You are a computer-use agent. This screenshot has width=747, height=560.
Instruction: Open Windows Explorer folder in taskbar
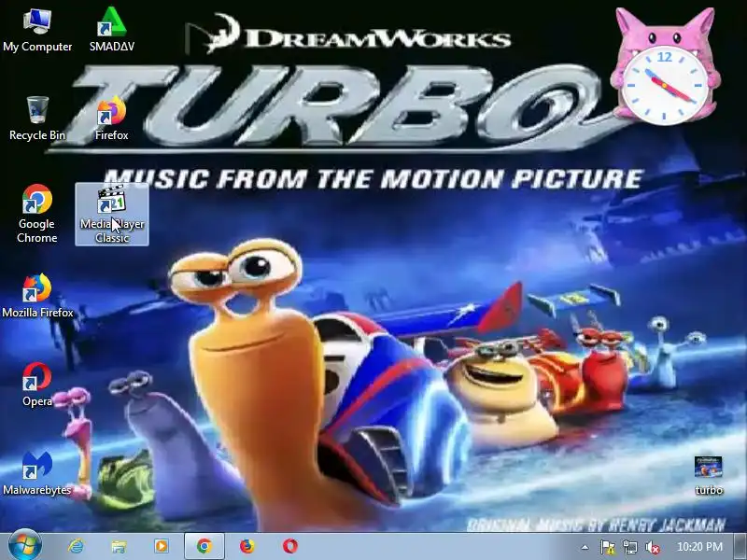(x=119, y=546)
